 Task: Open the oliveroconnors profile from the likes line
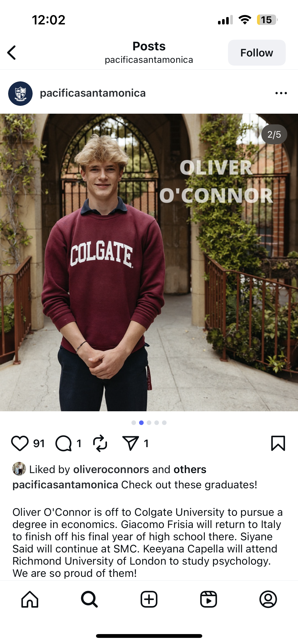click(111, 470)
